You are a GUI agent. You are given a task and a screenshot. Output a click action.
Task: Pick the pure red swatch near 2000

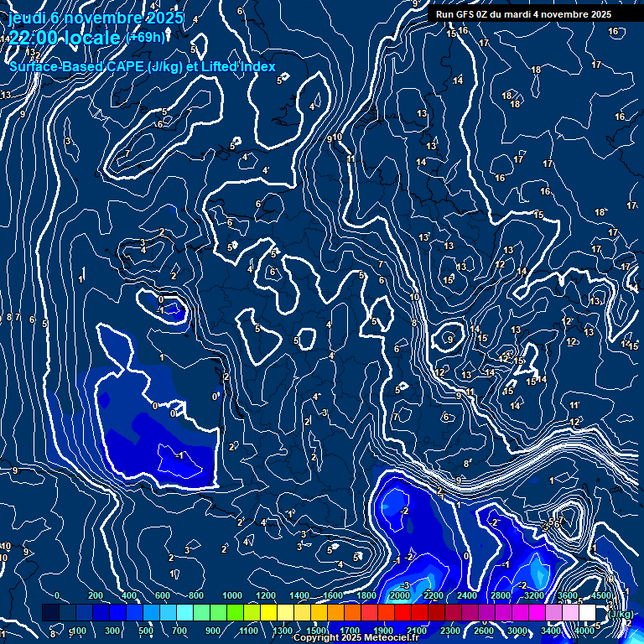(x=402, y=612)
